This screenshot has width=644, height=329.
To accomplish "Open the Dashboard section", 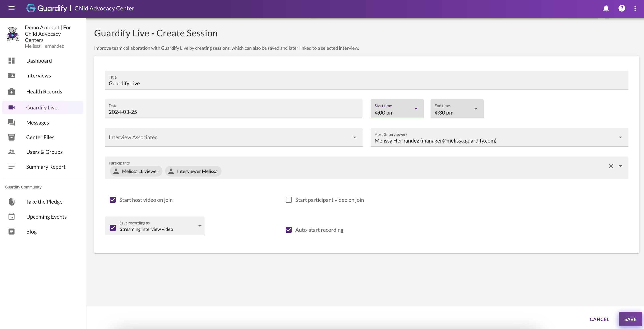I will tap(12, 61).
